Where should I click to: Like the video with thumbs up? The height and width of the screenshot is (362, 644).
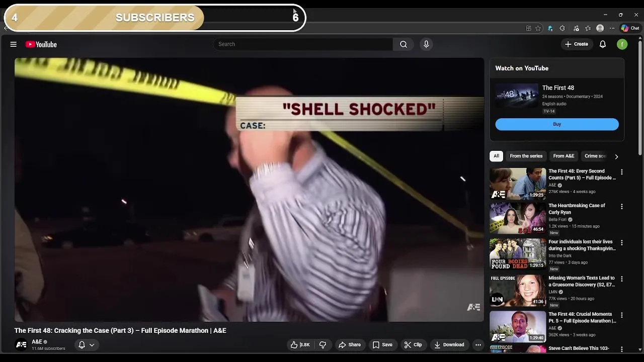click(300, 345)
